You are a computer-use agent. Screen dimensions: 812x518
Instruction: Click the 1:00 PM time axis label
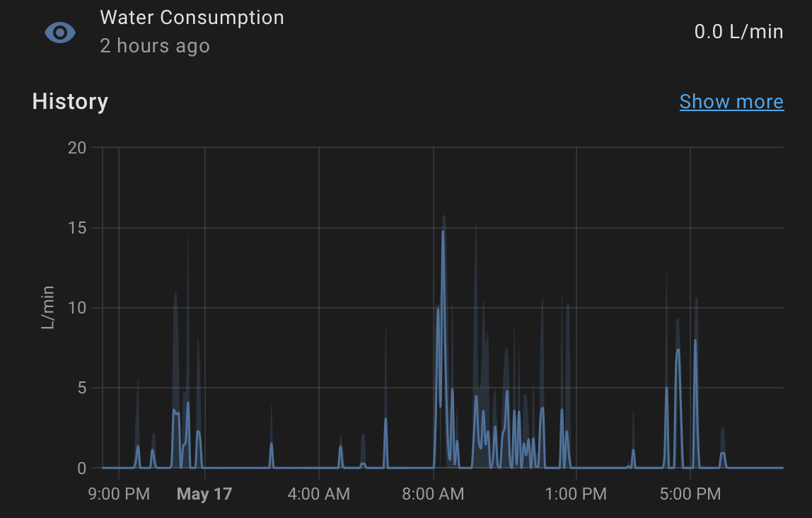click(x=576, y=493)
